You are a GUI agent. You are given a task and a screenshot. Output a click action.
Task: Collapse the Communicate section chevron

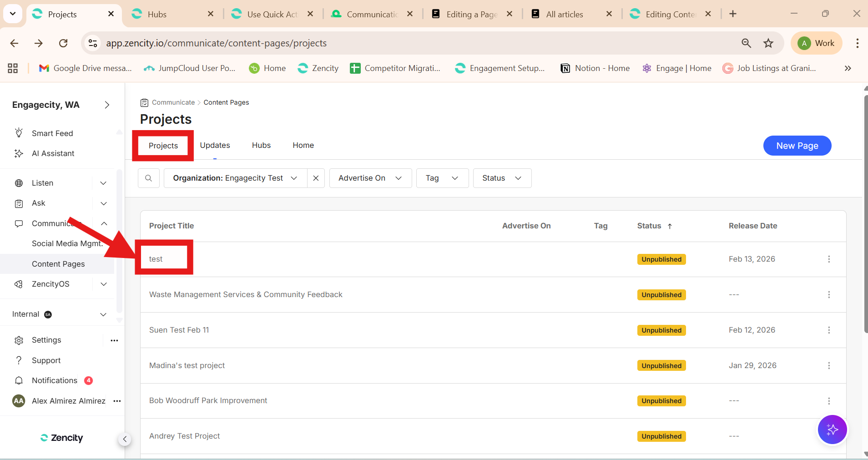coord(104,223)
